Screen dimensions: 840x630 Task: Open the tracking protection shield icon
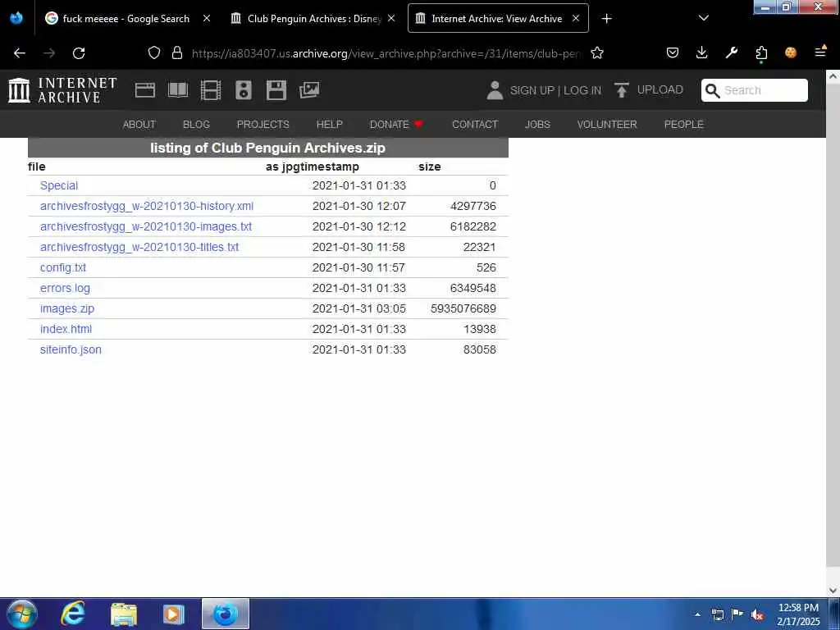click(154, 53)
